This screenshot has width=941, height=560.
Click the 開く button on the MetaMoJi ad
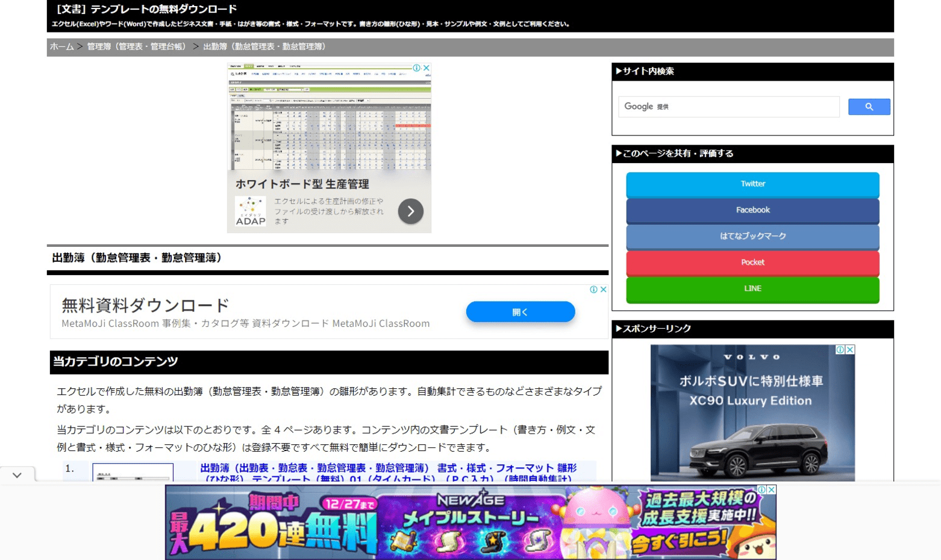(520, 311)
